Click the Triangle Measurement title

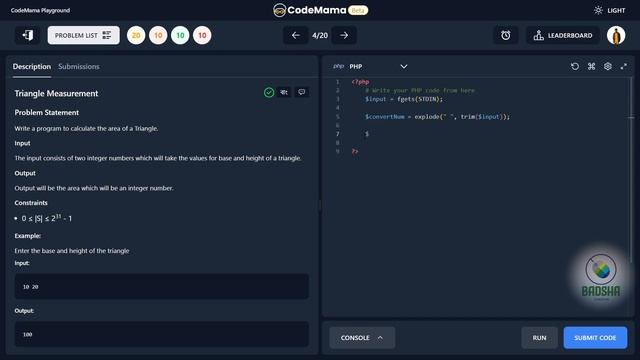(x=56, y=93)
